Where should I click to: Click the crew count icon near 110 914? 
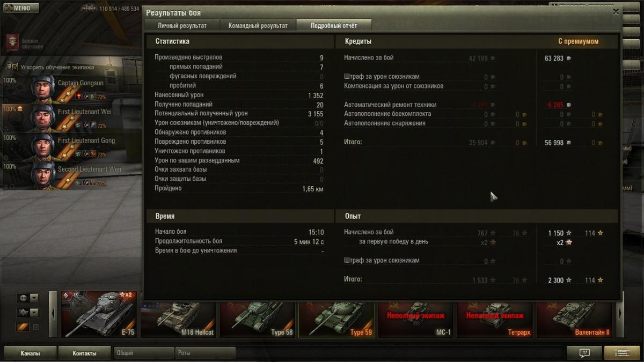[89, 9]
